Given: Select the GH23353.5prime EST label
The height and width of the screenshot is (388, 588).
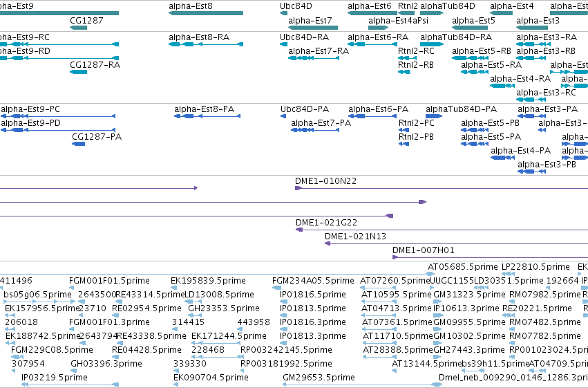Looking at the screenshot, I should (224, 308).
